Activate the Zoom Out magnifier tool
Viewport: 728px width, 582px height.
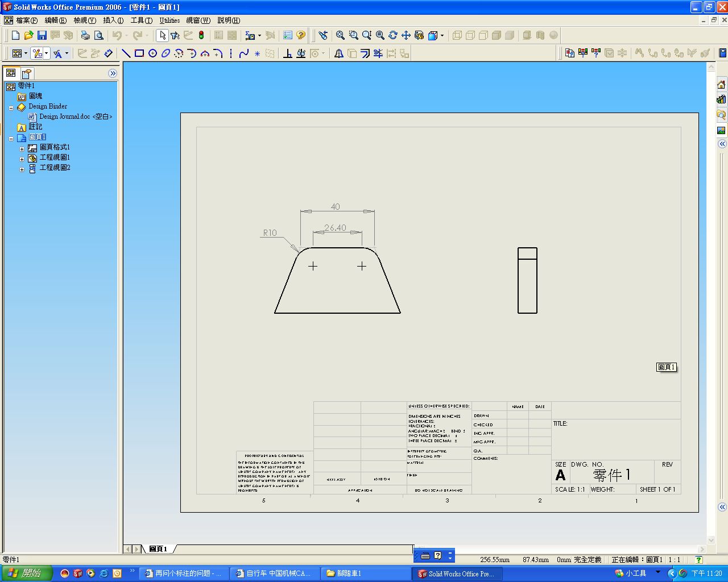coord(380,35)
